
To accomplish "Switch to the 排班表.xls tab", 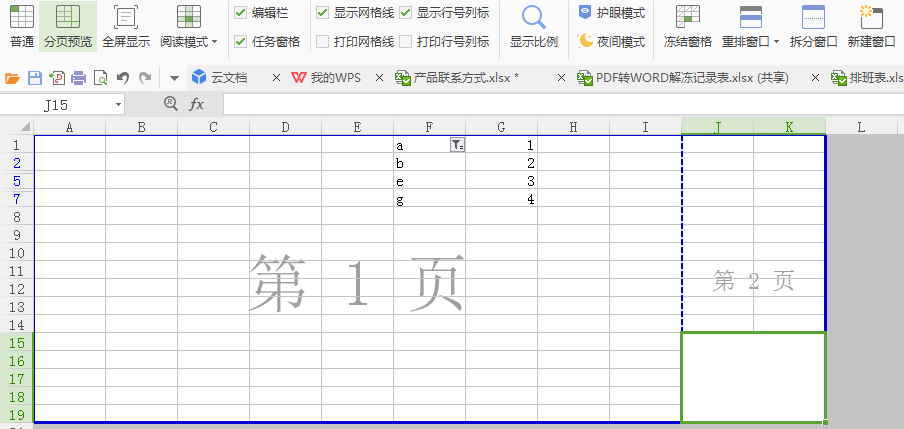I will 868,78.
